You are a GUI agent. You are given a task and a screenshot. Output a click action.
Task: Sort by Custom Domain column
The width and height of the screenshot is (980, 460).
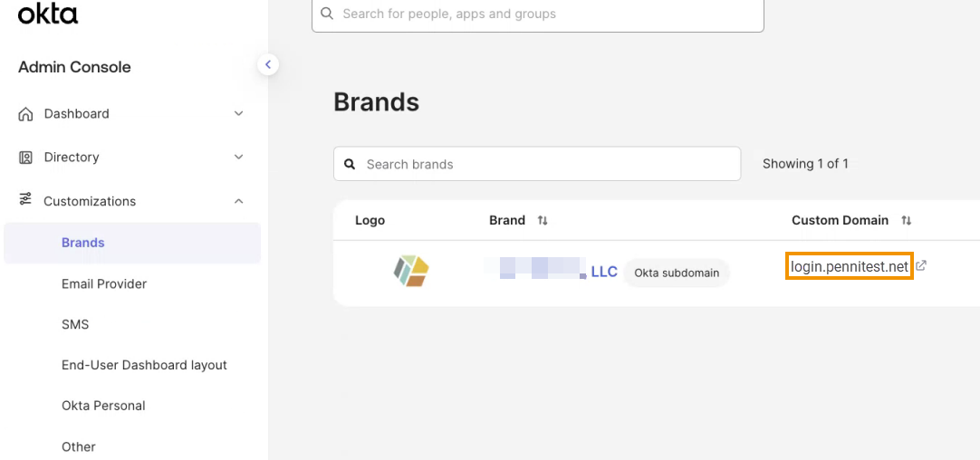(x=906, y=220)
